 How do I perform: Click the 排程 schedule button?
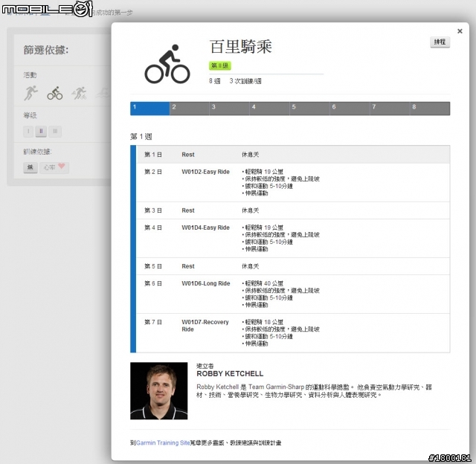point(440,42)
